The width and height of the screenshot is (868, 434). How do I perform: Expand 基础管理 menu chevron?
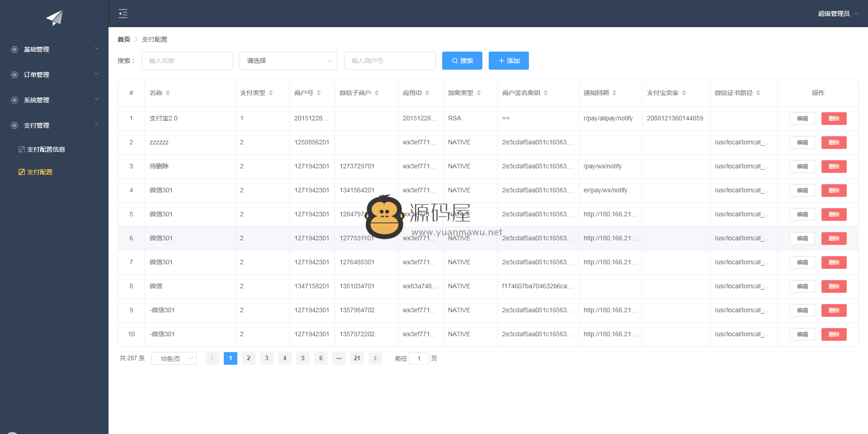click(97, 49)
